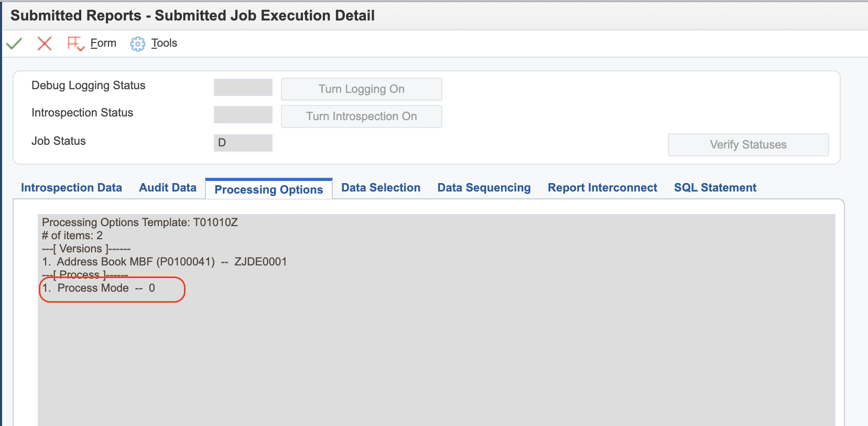Click the Verify Statuses button

(x=748, y=145)
